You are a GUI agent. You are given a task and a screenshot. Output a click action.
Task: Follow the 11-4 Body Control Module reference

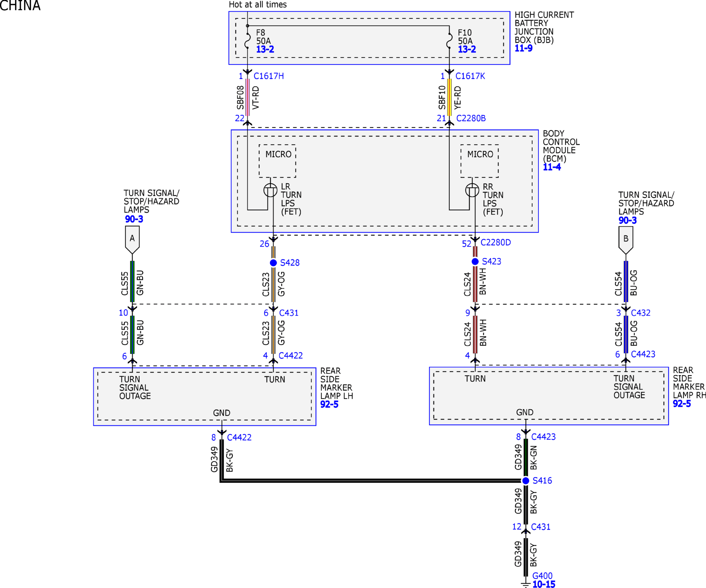(552, 167)
